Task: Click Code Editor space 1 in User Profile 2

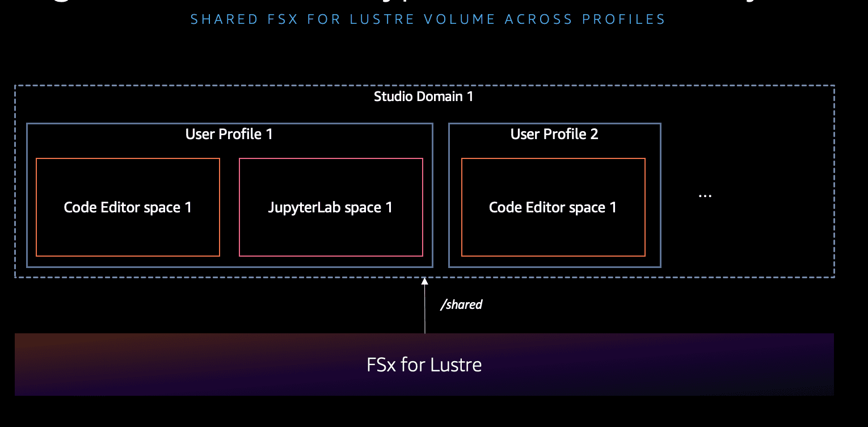Action: coord(553,207)
